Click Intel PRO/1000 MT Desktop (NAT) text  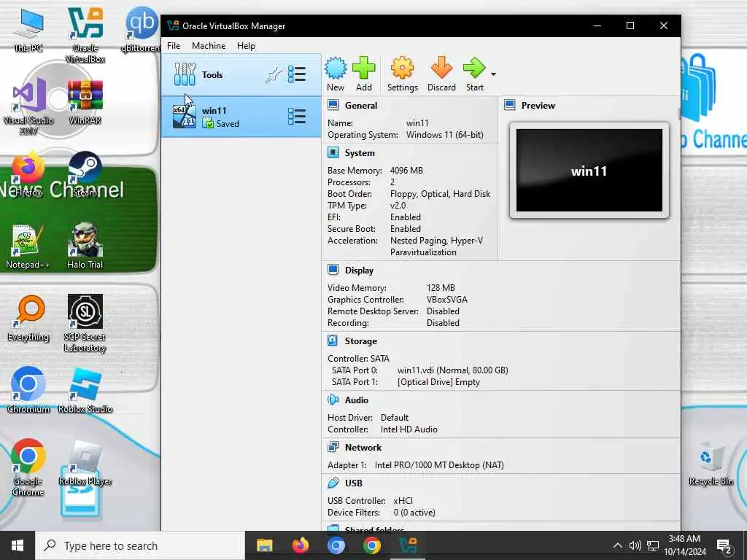point(439,464)
